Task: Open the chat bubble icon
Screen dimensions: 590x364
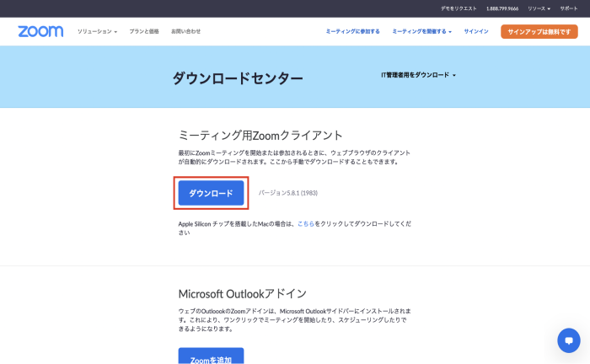Action: pyautogui.click(x=569, y=340)
